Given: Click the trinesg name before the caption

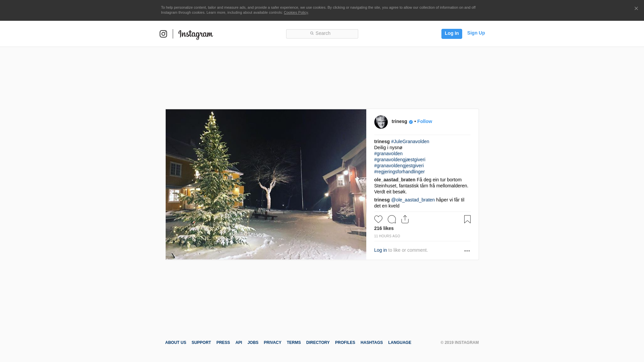Looking at the screenshot, I should coord(382,141).
